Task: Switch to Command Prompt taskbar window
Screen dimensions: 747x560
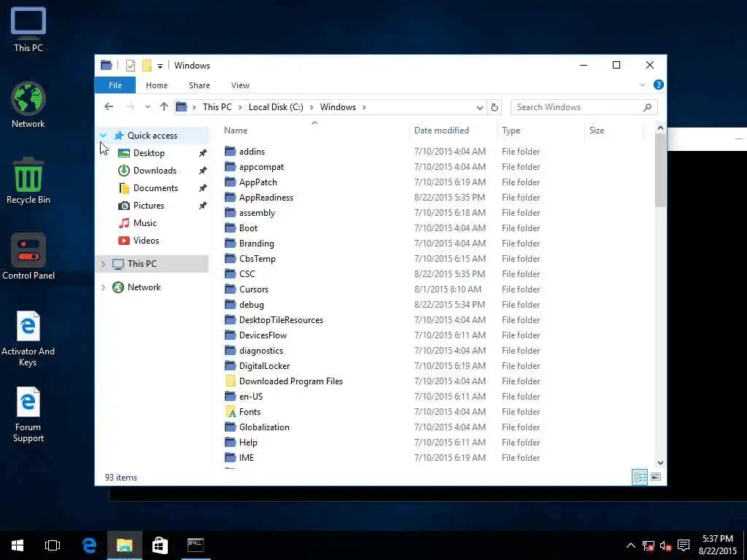Action: (196, 545)
